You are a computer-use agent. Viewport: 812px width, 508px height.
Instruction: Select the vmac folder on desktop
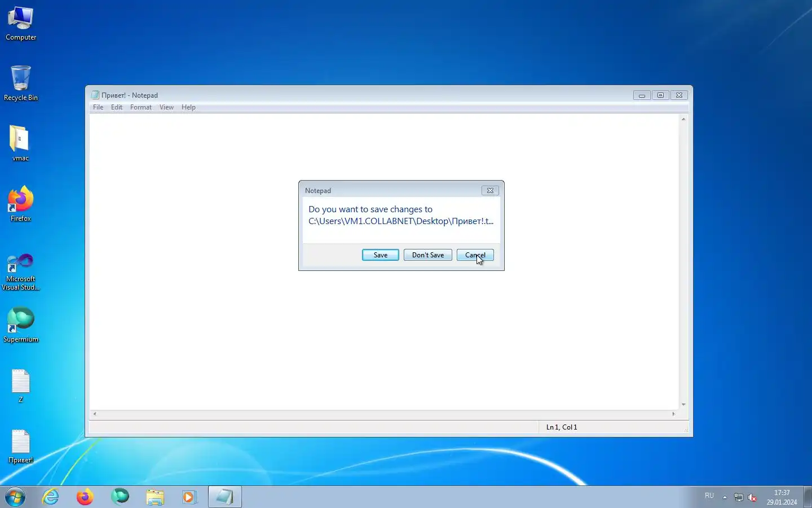21,144
